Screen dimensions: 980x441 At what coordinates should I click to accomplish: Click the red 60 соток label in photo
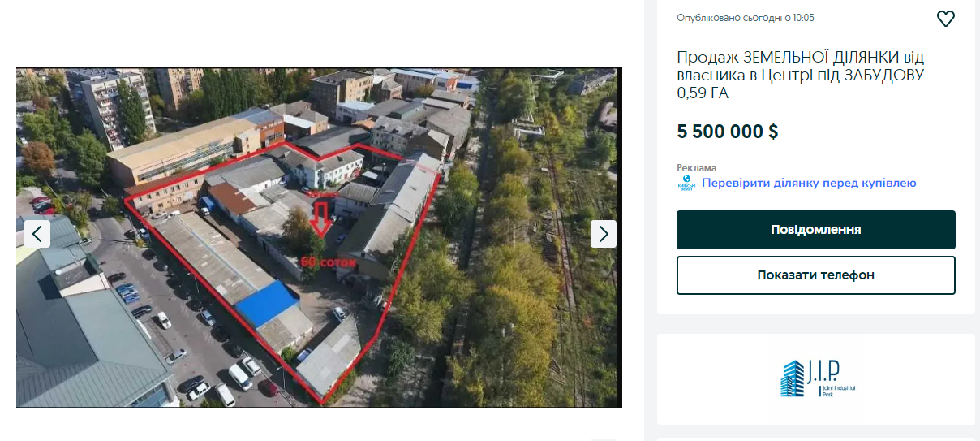tap(328, 262)
